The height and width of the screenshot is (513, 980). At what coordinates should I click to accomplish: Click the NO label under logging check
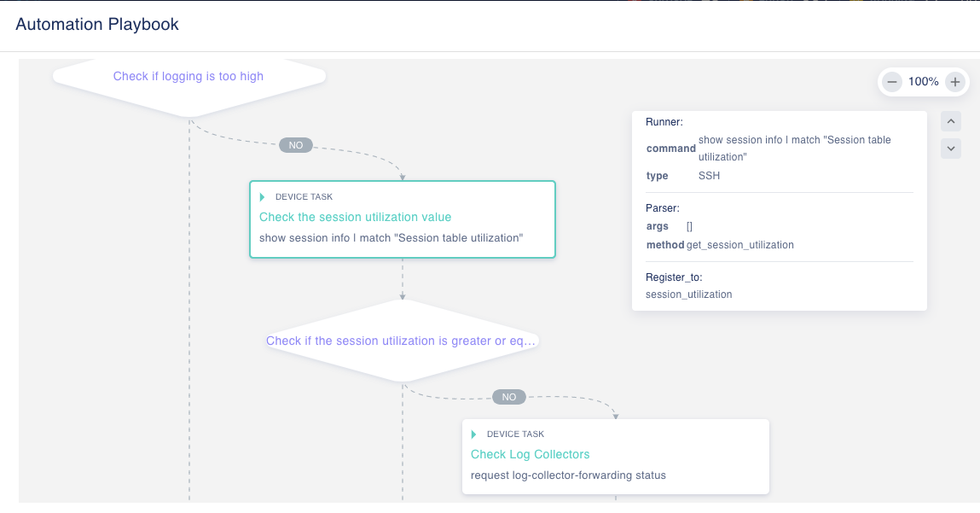pyautogui.click(x=296, y=145)
